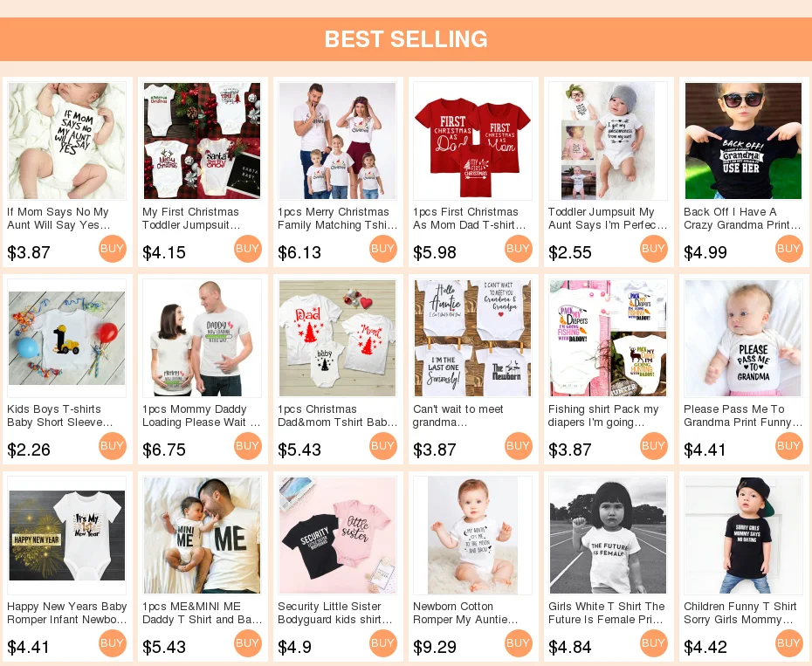The image size is (812, 666).
Task: Buy the $4.15 My First Christmas jumpsuit
Action: 248,249
